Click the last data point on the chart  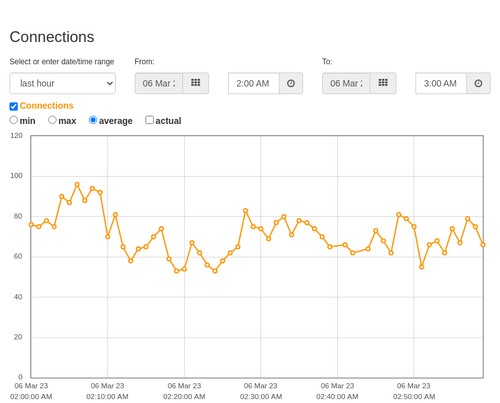pyautogui.click(x=483, y=245)
